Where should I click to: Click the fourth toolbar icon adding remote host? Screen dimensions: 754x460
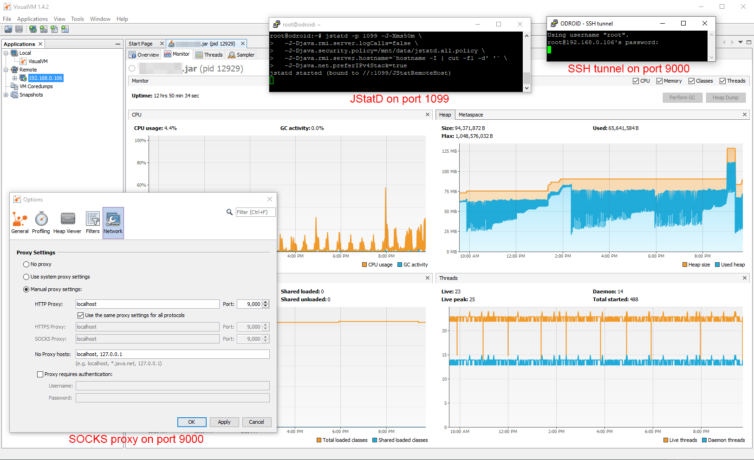tap(44, 29)
